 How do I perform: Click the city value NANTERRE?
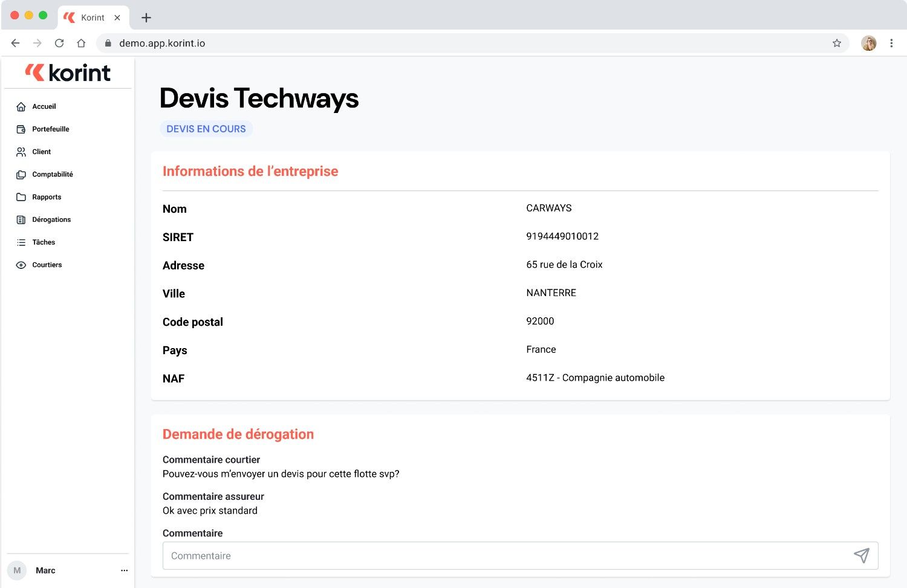(551, 293)
